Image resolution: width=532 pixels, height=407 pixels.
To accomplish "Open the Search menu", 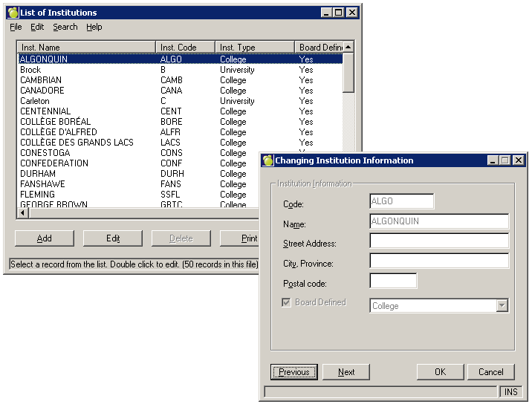I will [65, 27].
